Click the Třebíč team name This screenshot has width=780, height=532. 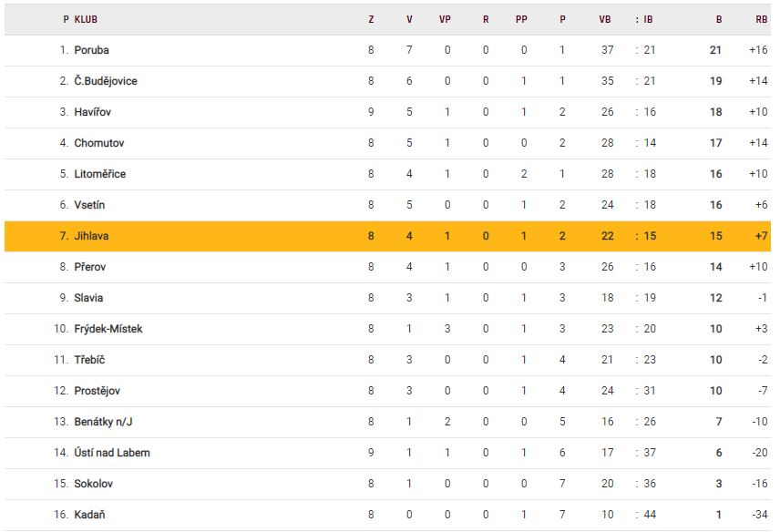point(90,360)
